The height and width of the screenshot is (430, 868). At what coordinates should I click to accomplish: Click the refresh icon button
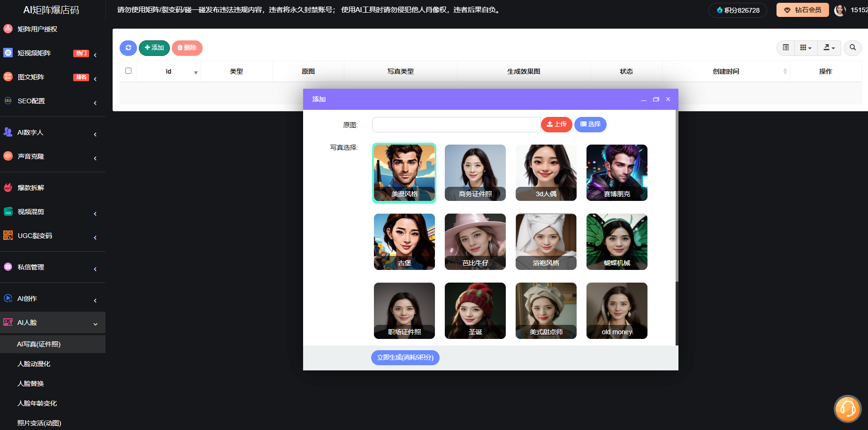coord(128,48)
